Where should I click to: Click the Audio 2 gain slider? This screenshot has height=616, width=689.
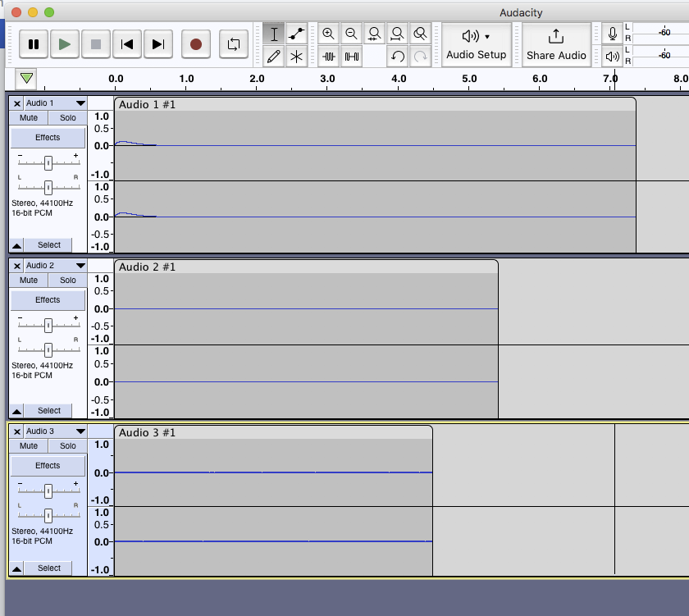click(x=48, y=325)
